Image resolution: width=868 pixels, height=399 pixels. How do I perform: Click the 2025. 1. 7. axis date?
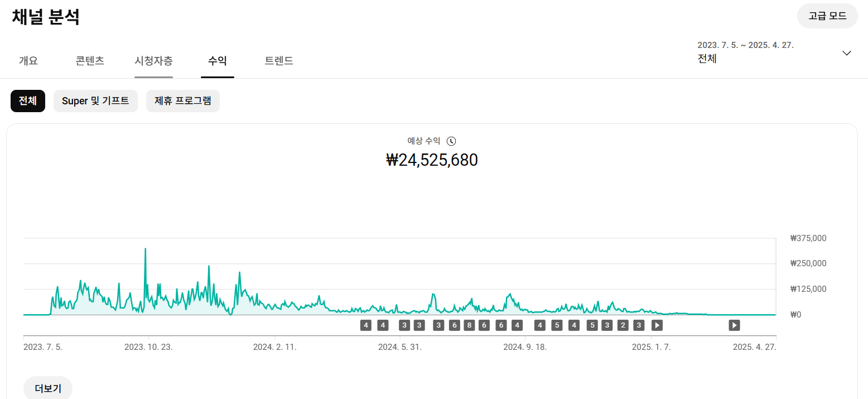coord(651,347)
